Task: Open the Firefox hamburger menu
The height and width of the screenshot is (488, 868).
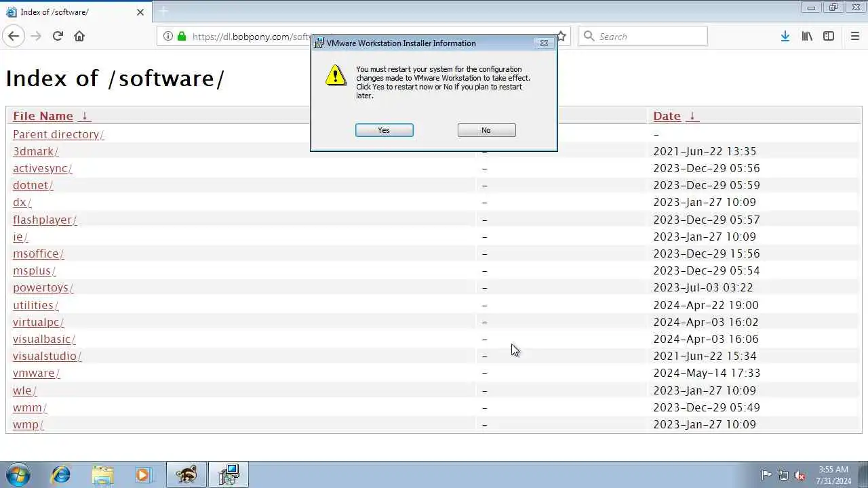Action: point(854,37)
